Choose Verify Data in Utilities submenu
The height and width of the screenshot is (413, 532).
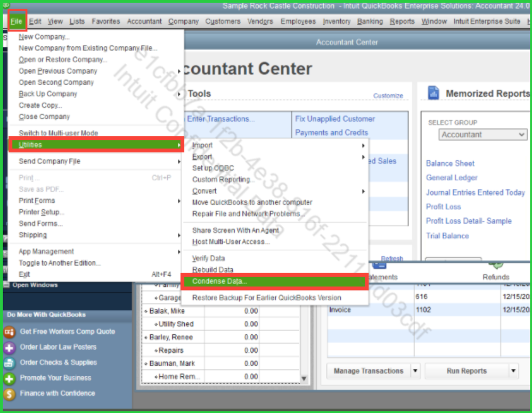pos(208,258)
